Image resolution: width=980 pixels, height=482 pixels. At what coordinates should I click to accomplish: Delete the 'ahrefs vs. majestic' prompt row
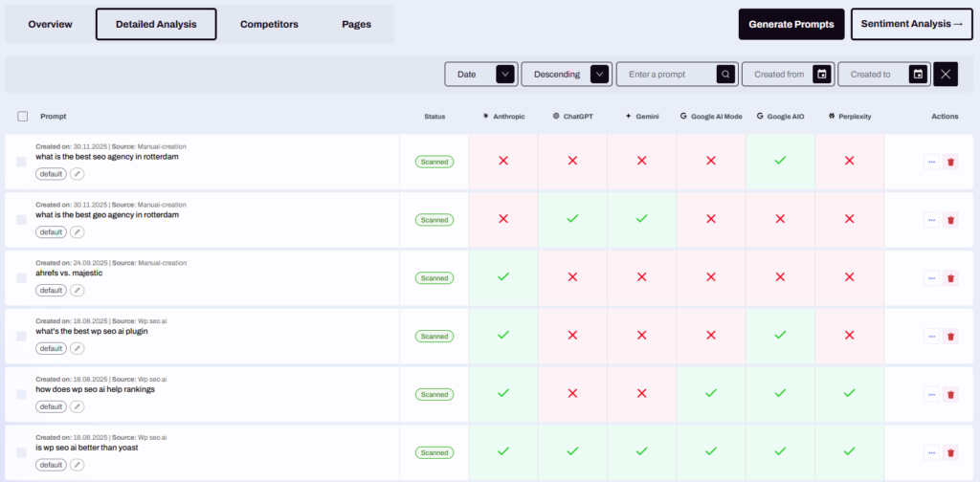tap(950, 278)
